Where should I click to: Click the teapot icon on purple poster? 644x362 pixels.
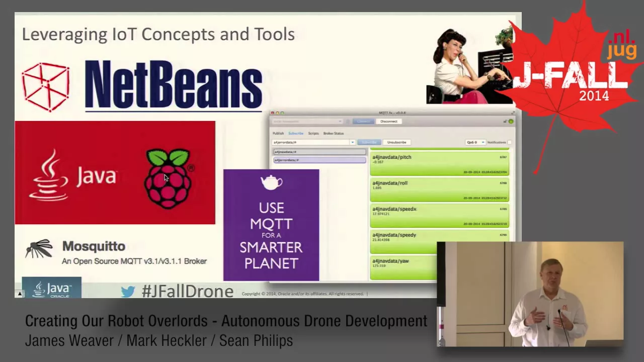[271, 182]
